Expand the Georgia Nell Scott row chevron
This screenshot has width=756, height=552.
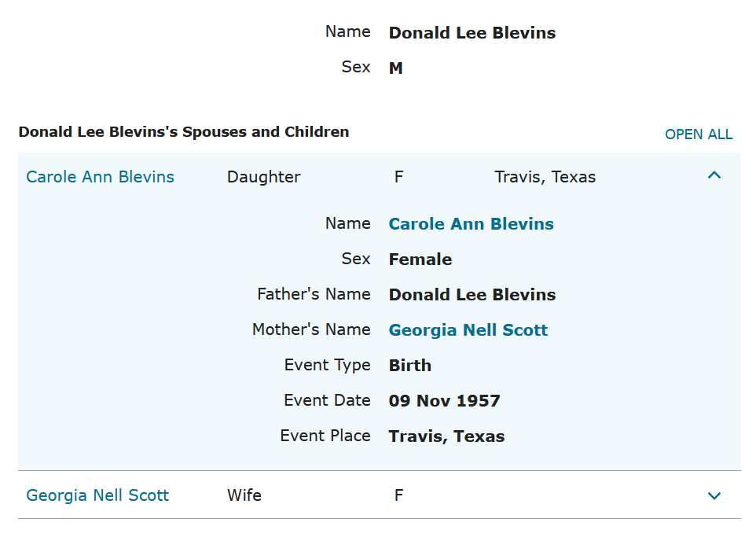click(x=714, y=495)
